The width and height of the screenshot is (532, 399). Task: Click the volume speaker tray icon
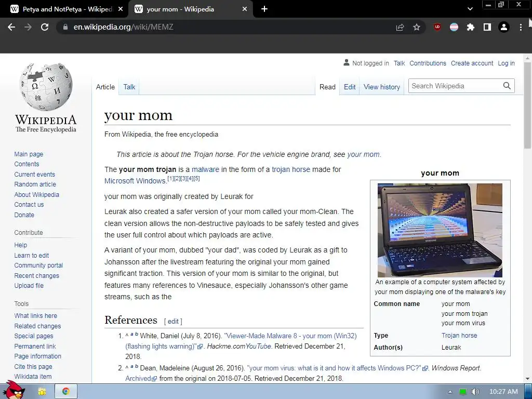coord(475,392)
